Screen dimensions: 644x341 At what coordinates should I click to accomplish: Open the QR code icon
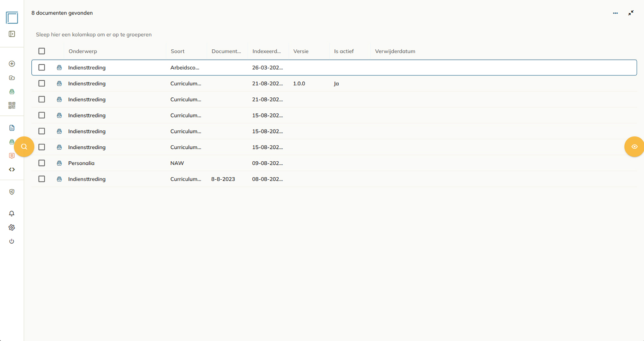(12, 105)
